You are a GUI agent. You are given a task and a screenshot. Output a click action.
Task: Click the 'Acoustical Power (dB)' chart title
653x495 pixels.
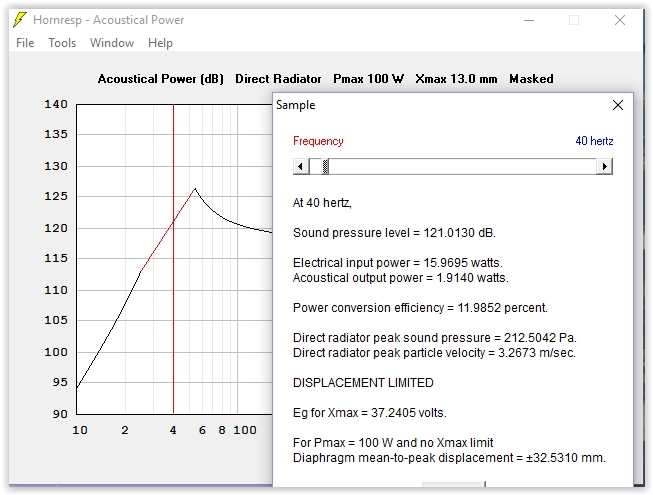pos(161,79)
